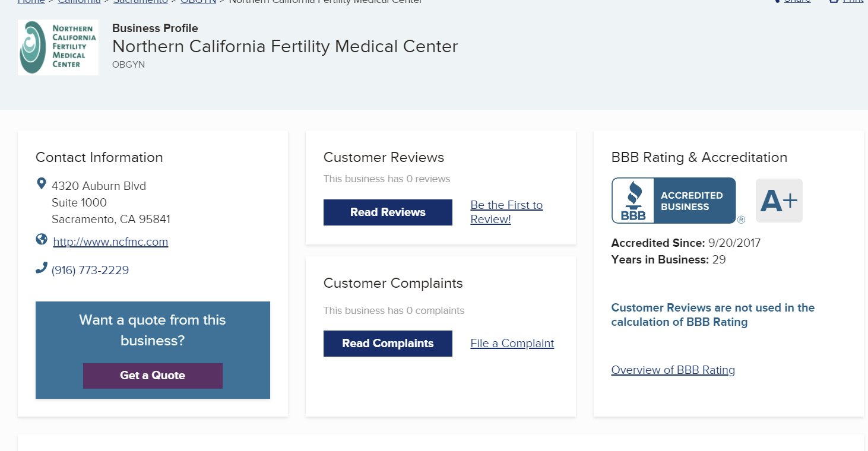Click the A+ rating badge
This screenshot has width=868, height=451.
pos(779,201)
